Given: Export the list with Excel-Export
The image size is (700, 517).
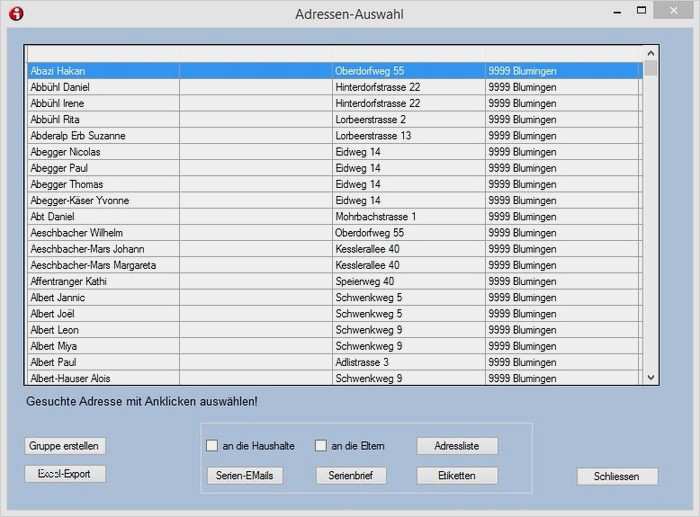Looking at the screenshot, I should (65, 474).
